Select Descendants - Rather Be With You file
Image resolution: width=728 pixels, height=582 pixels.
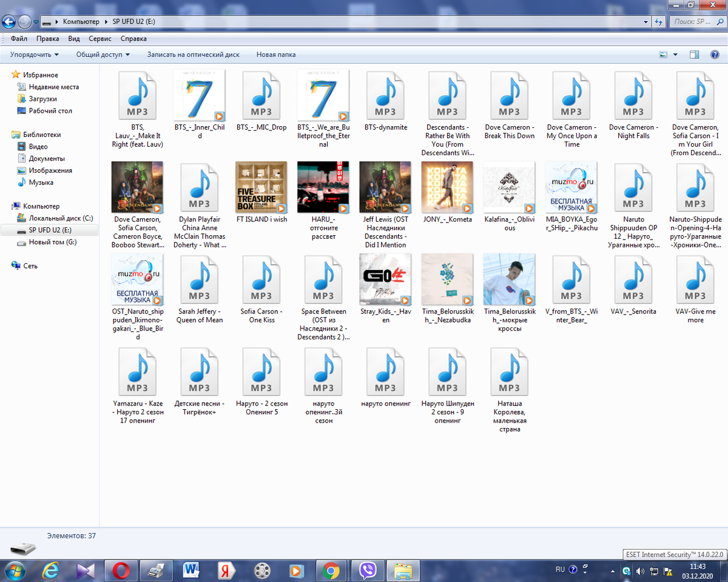(448, 113)
